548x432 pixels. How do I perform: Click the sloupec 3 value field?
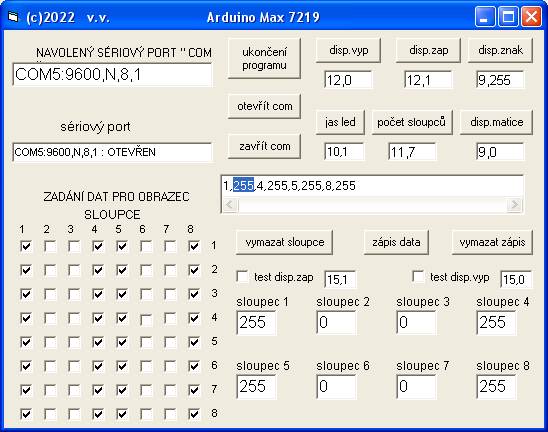click(x=416, y=323)
